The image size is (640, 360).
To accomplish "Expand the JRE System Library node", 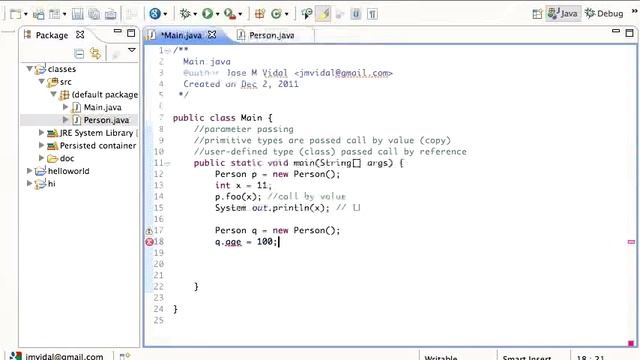I will [41, 132].
